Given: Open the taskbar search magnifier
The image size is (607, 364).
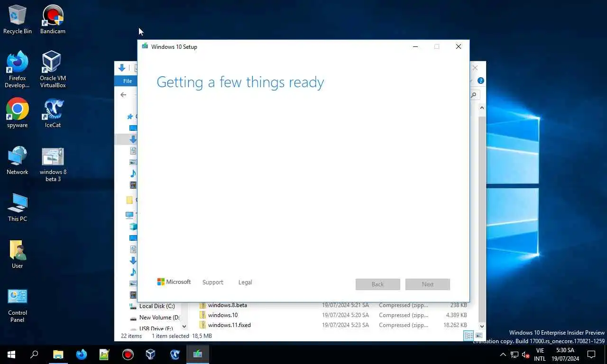Looking at the screenshot, I should click(34, 354).
